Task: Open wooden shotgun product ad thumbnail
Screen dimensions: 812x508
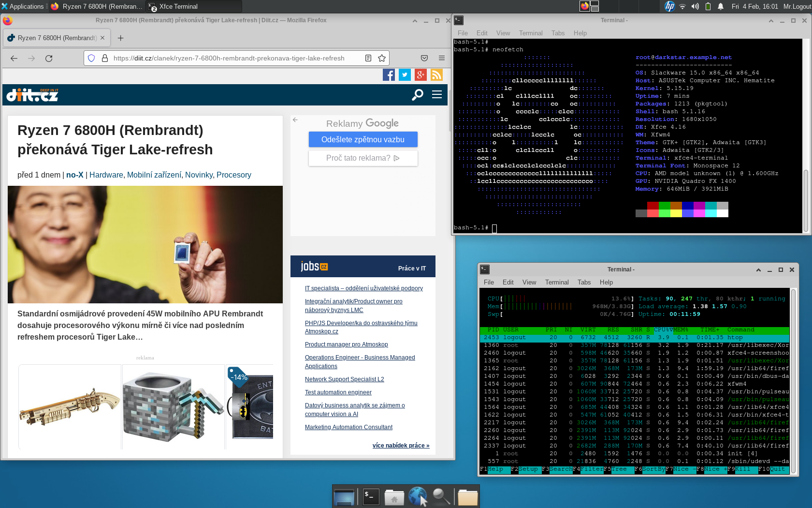Action: (x=70, y=406)
